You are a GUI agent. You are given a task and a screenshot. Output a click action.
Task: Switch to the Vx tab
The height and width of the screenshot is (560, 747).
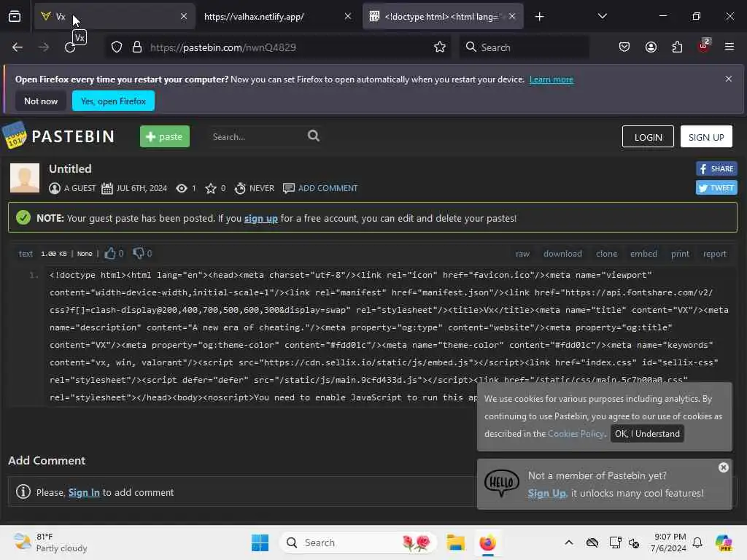pyautogui.click(x=115, y=17)
